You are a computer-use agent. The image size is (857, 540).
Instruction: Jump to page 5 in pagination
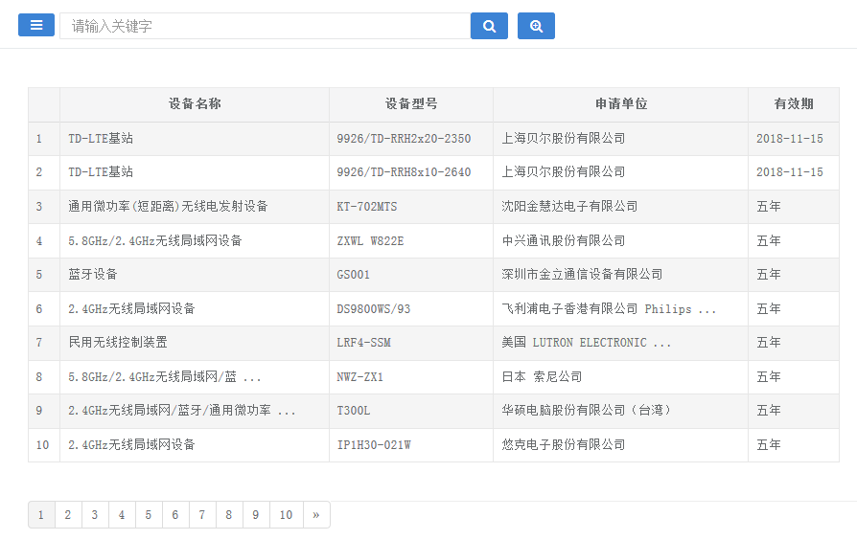tap(148, 515)
